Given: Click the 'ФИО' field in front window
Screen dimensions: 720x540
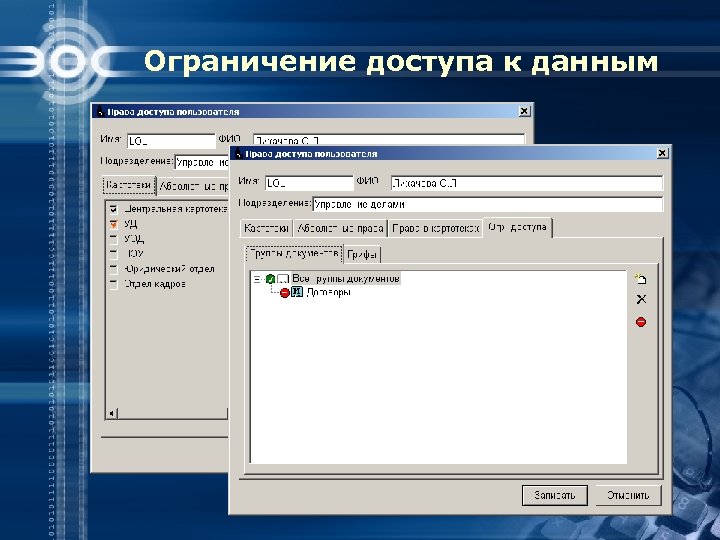Looking at the screenshot, I should 527,183.
